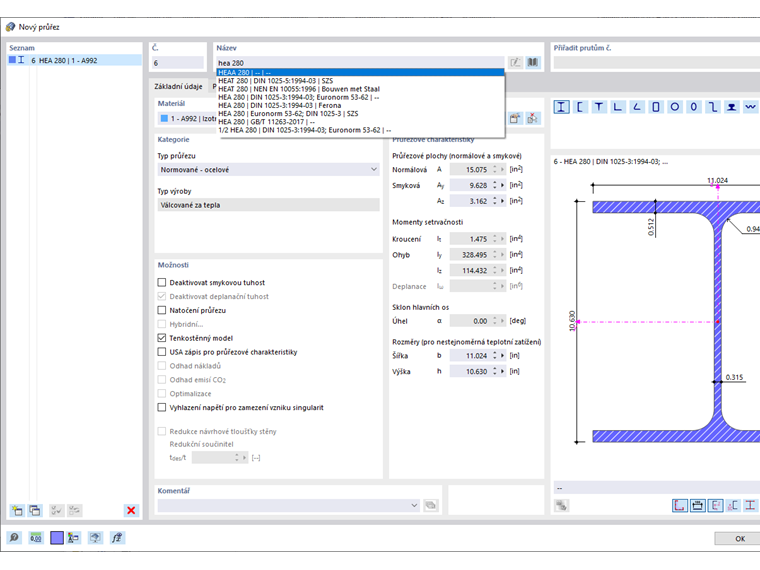This screenshot has width=760, height=570.
Task: Select the circular hollow section icon
Action: pyautogui.click(x=675, y=107)
